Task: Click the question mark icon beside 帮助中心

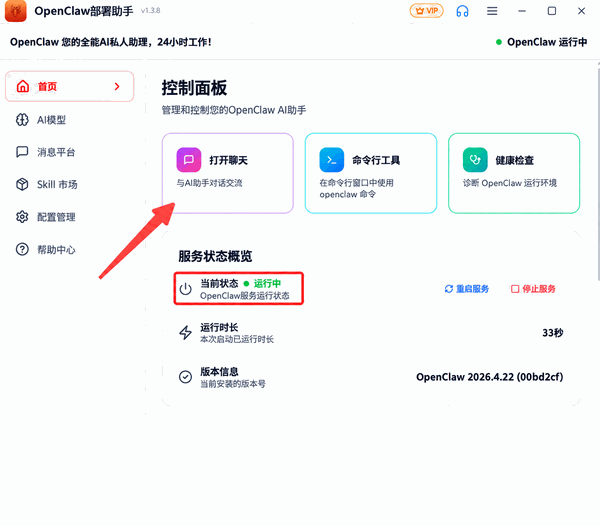Action: click(x=22, y=249)
